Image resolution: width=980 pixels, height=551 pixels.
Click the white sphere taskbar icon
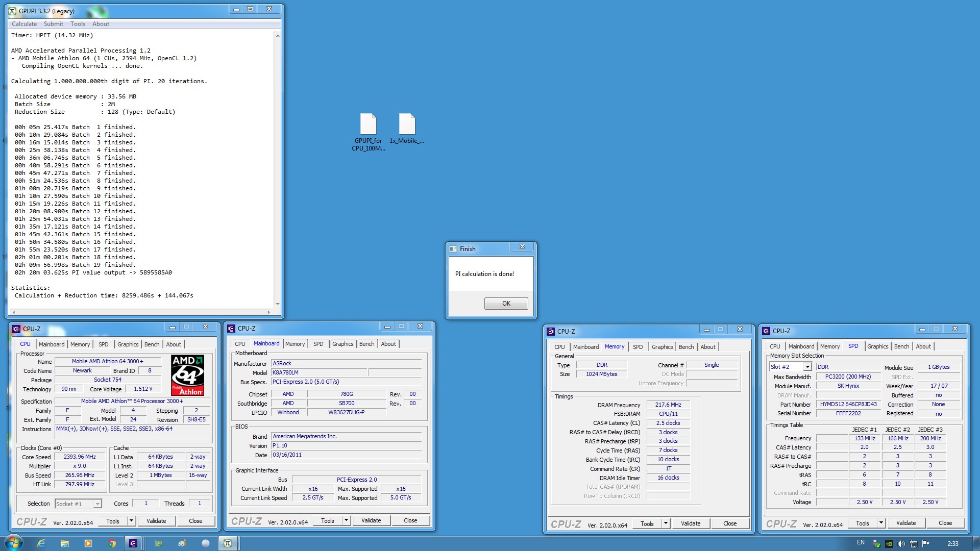point(206,543)
